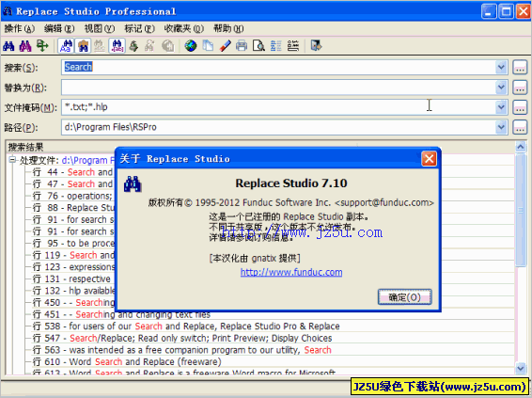Open print preview with magnifier page icon
This screenshot has width=532, height=398.
click(x=258, y=45)
